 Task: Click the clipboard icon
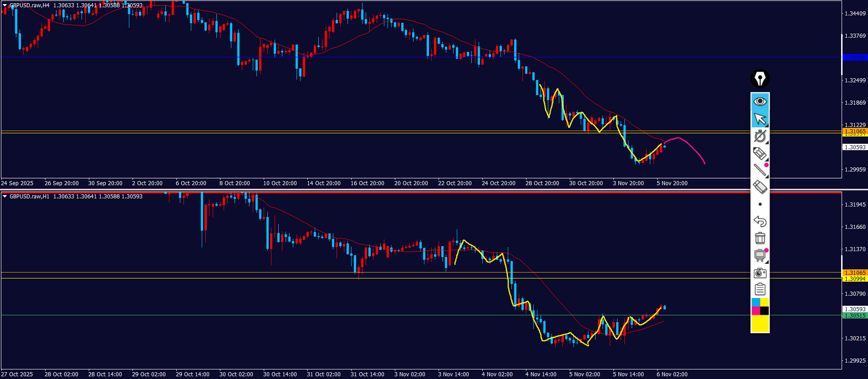[760, 289]
